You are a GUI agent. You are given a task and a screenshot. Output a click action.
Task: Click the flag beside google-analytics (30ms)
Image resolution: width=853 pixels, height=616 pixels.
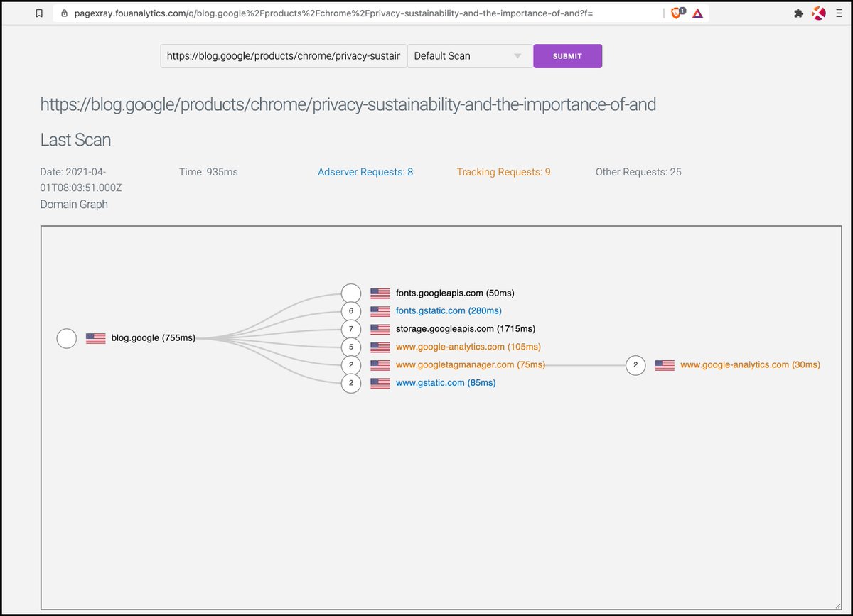(665, 365)
